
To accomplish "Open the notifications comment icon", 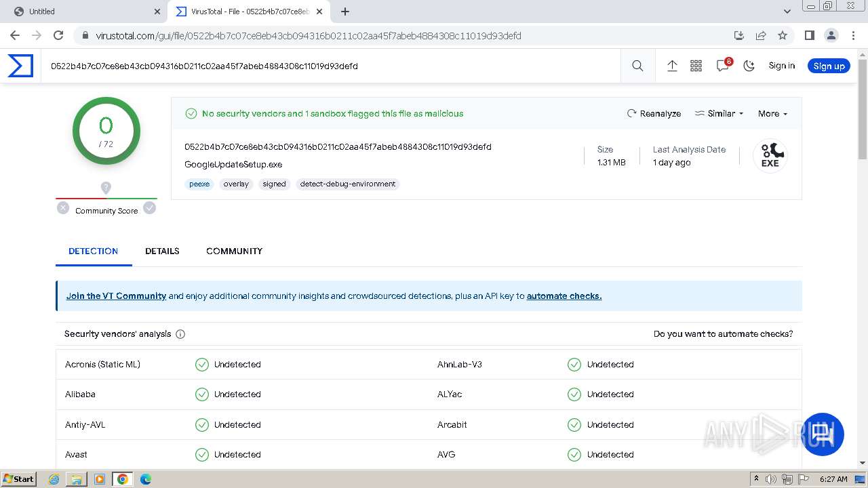I will click(x=723, y=65).
